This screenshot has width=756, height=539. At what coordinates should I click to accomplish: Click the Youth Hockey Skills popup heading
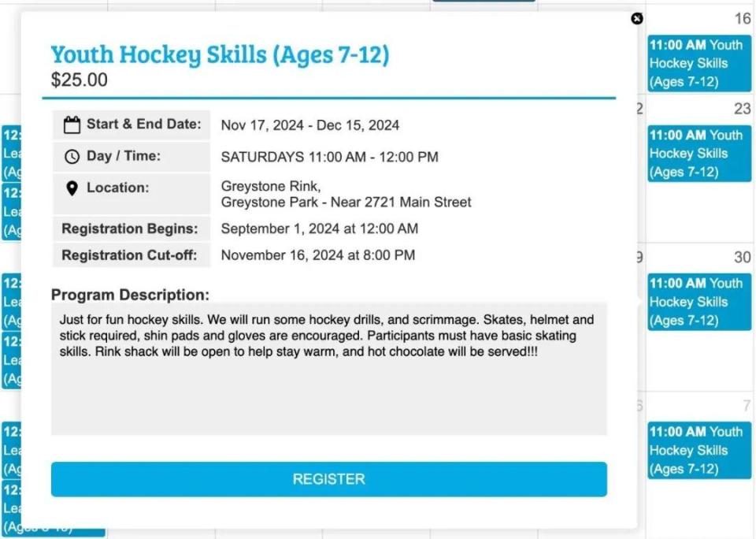pos(220,54)
